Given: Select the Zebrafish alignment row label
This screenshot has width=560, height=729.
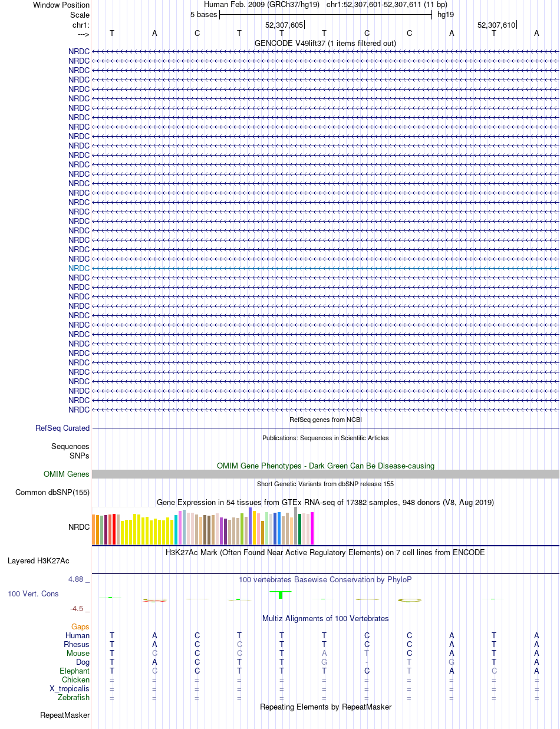Looking at the screenshot, I should [x=74, y=698].
